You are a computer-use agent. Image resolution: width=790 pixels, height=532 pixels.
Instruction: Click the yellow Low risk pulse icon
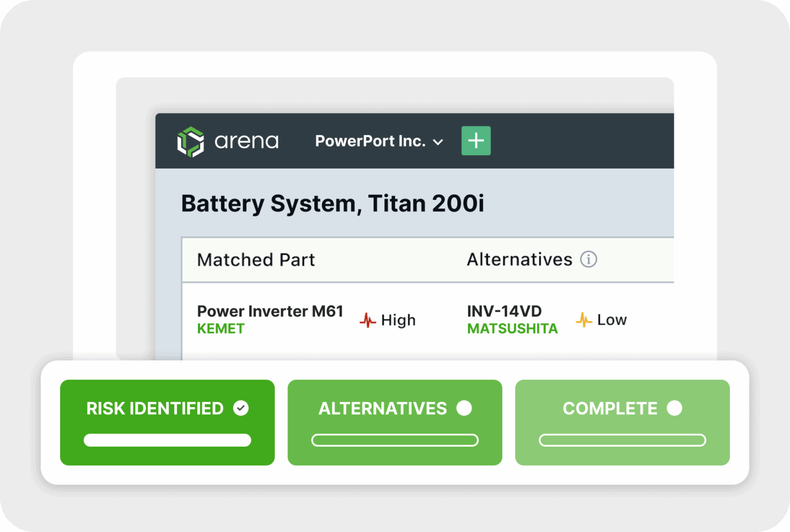[584, 320]
